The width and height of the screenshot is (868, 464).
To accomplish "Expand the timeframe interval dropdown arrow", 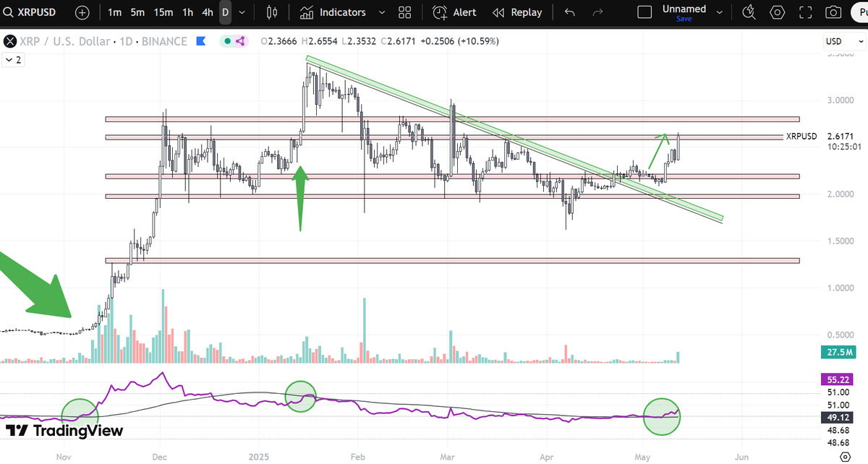I will [242, 12].
